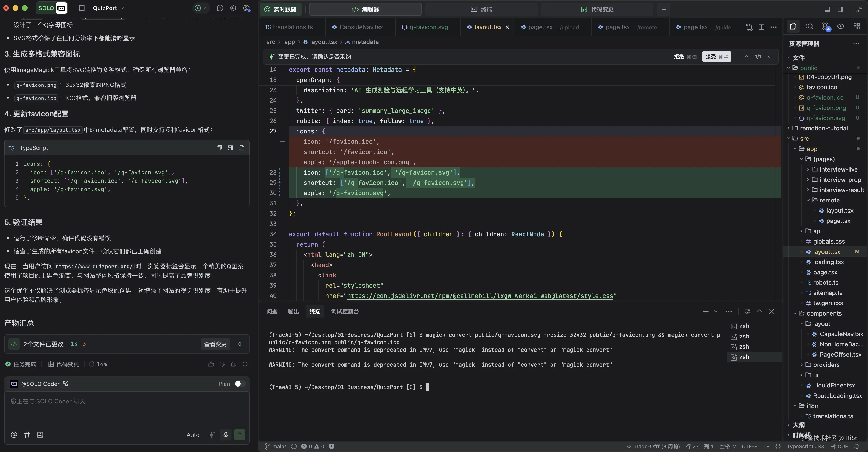This screenshot has height=452, width=868.
Task: Switch to the 代码变更 tab
Action: coord(597,9)
